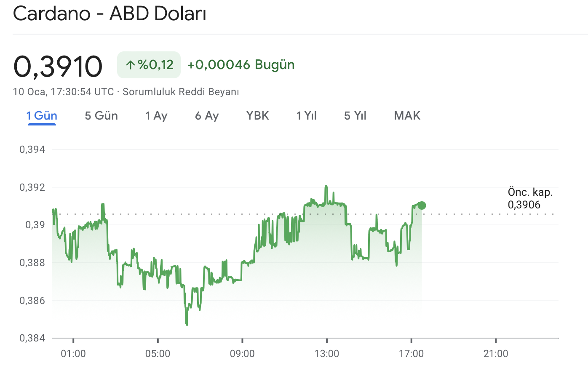Select the 5 Gün time range tab
Screen dimensions: 588x368
click(x=101, y=115)
